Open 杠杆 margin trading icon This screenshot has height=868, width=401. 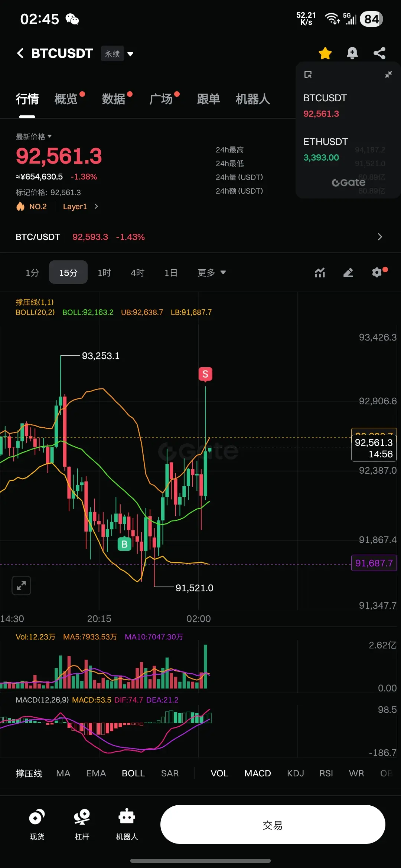click(x=82, y=824)
